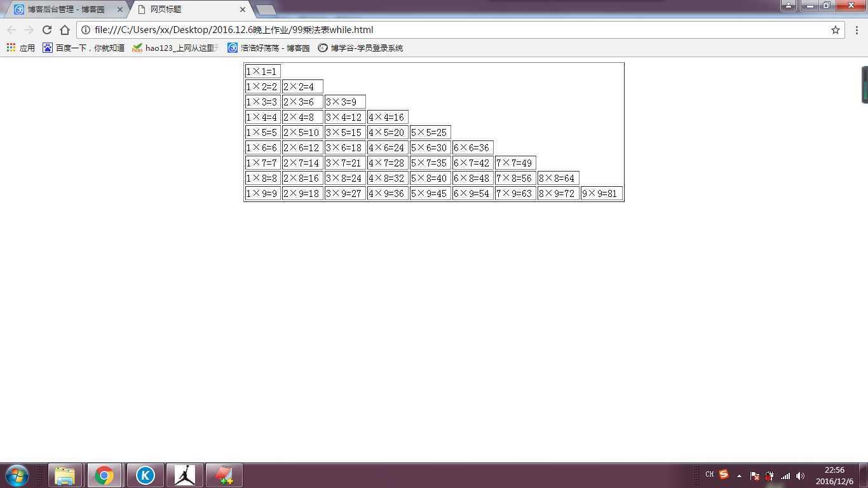The height and width of the screenshot is (488, 868).
Task: Click the green sidebar widget at right edge
Action: pos(864,85)
